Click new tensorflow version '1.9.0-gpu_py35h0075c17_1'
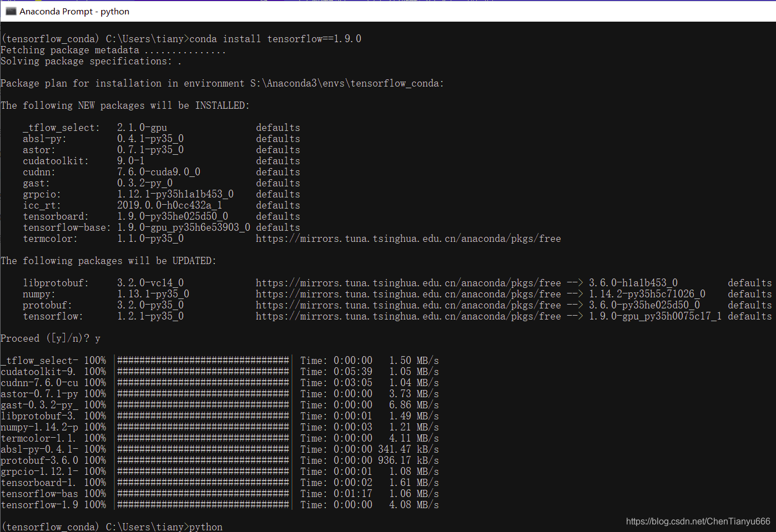 (656, 316)
